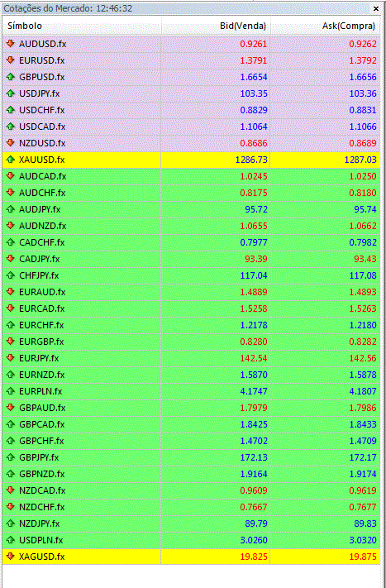Click GBPJPY.fx bid value 172.13
This screenshot has height=588, width=386.
(x=254, y=457)
